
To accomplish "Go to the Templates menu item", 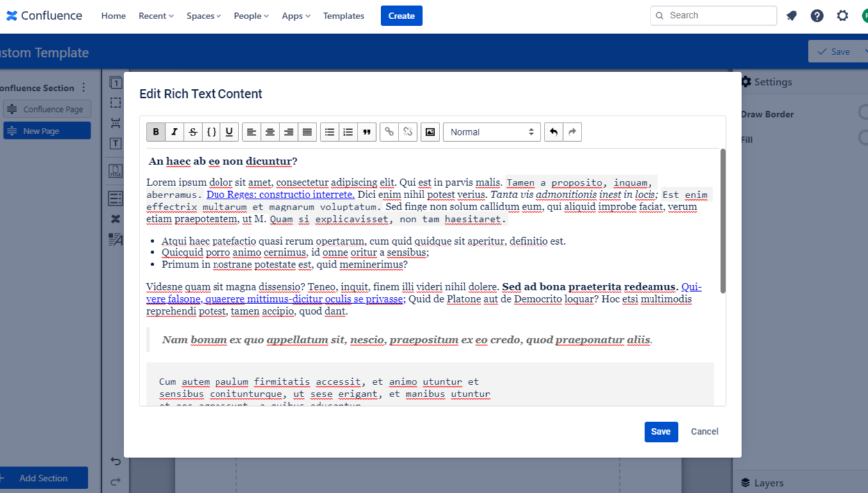I will tap(343, 16).
